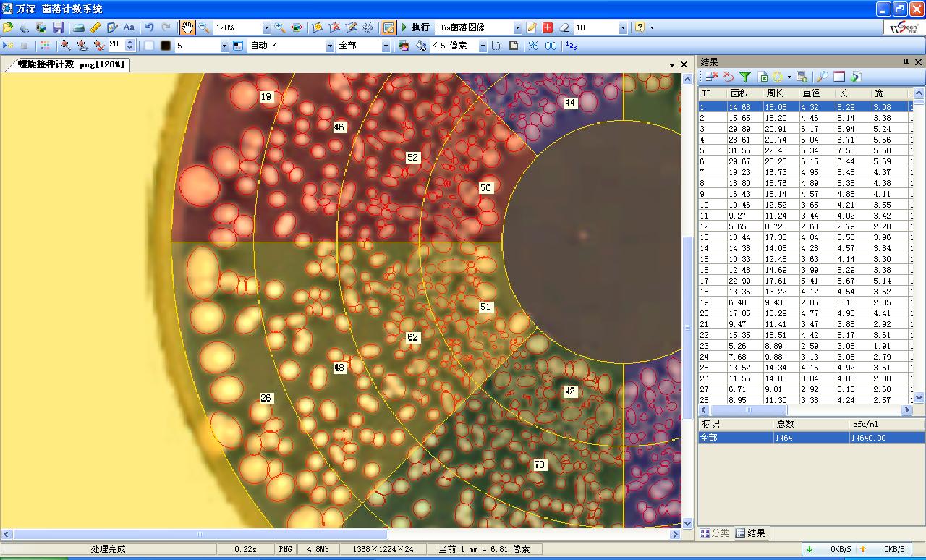Click the tolerance input field showing 20
The image size is (926, 560).
(116, 45)
